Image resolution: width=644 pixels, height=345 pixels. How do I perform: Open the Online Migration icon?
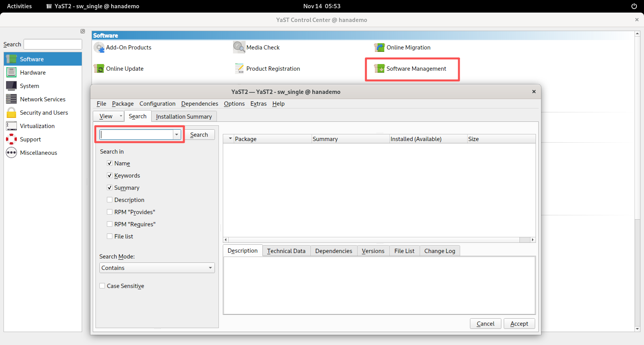[380, 48]
